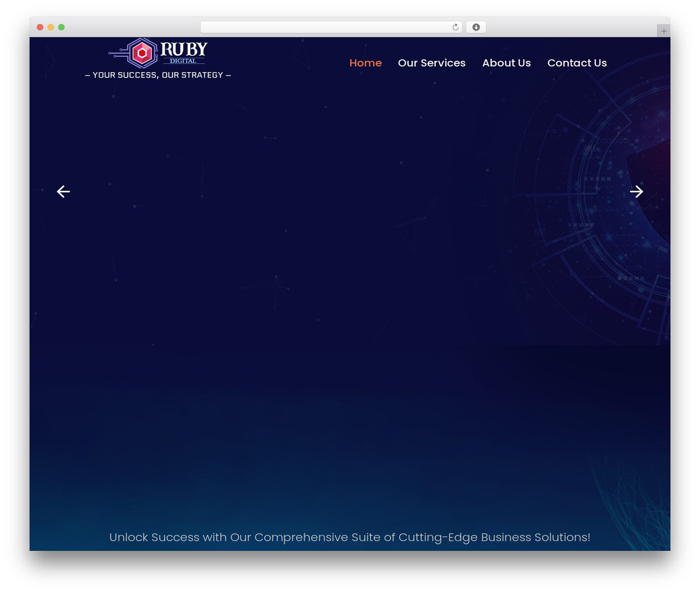Viewport: 700px width, 593px height.
Task: Click the Ruby Digital logo
Action: 158,53
